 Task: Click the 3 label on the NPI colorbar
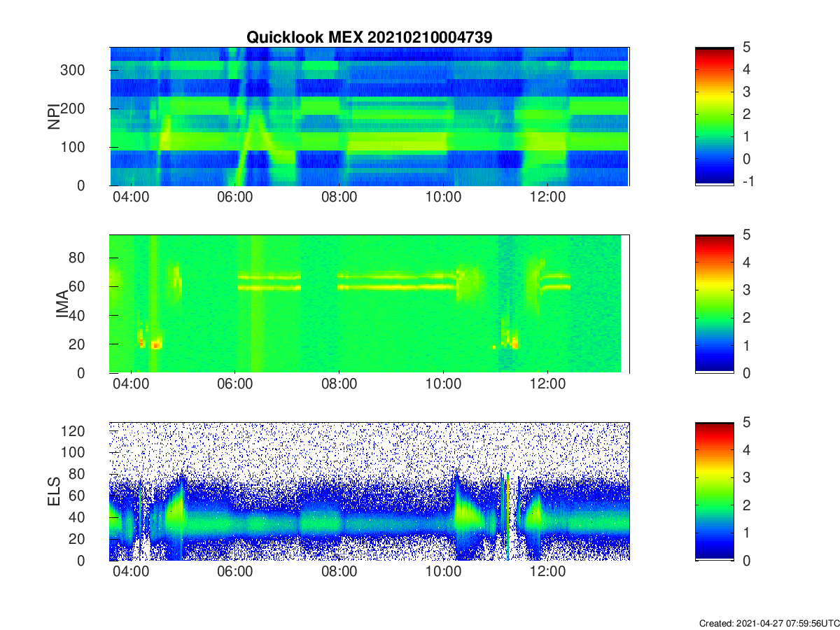746,92
